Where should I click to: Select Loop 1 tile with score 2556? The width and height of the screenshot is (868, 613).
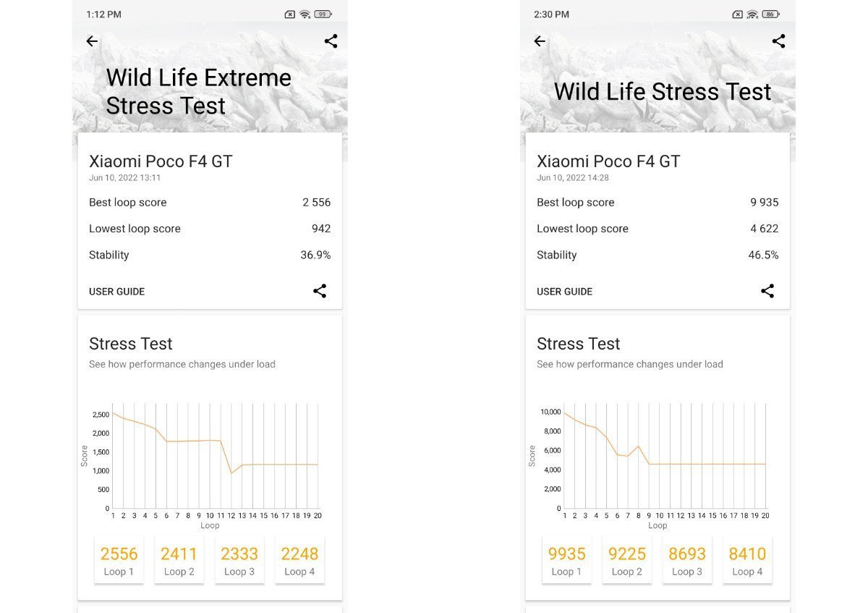pyautogui.click(x=119, y=559)
